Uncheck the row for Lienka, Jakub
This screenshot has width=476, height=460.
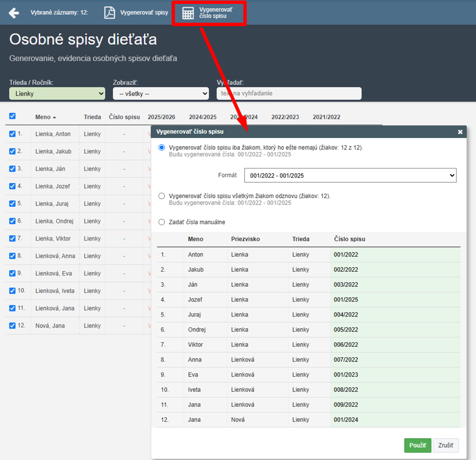click(12, 151)
